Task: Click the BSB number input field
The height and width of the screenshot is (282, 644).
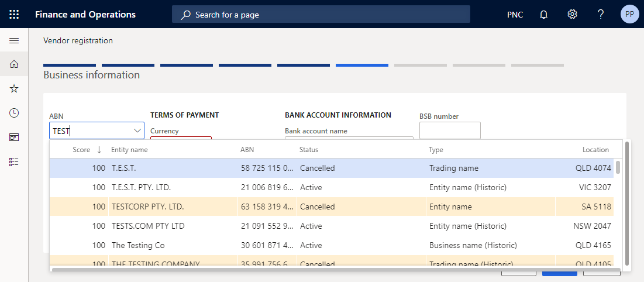Action: [x=450, y=130]
